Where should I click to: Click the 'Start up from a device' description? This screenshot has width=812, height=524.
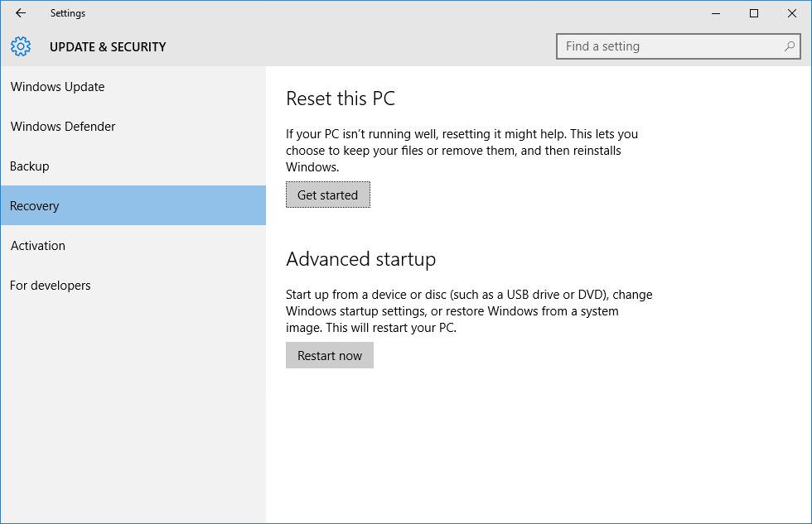coord(469,311)
